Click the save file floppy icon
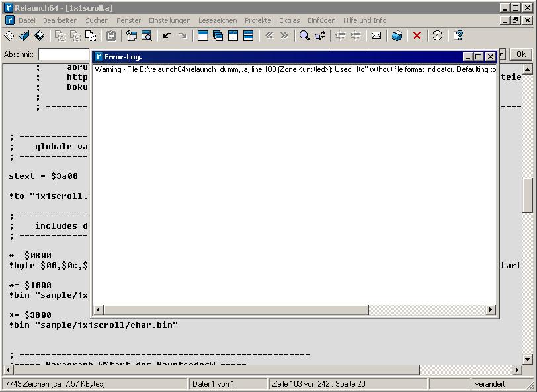Viewport: 537px width, 392px height. 40,36
